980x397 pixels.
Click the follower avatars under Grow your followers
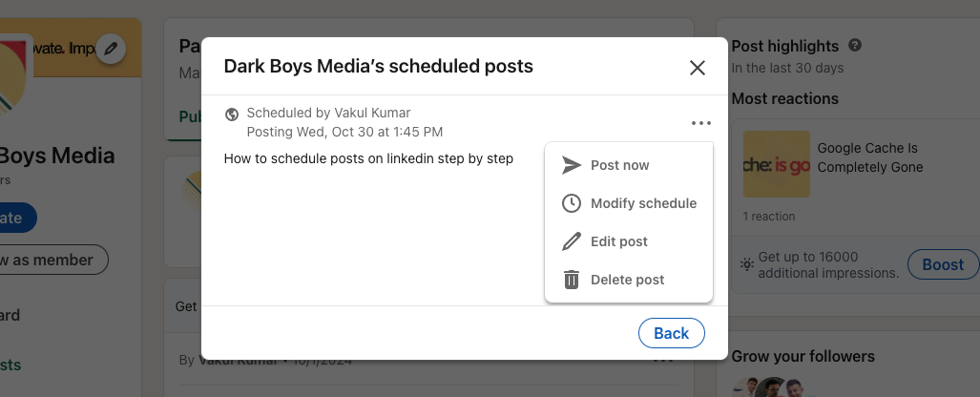pyautogui.click(x=767, y=387)
